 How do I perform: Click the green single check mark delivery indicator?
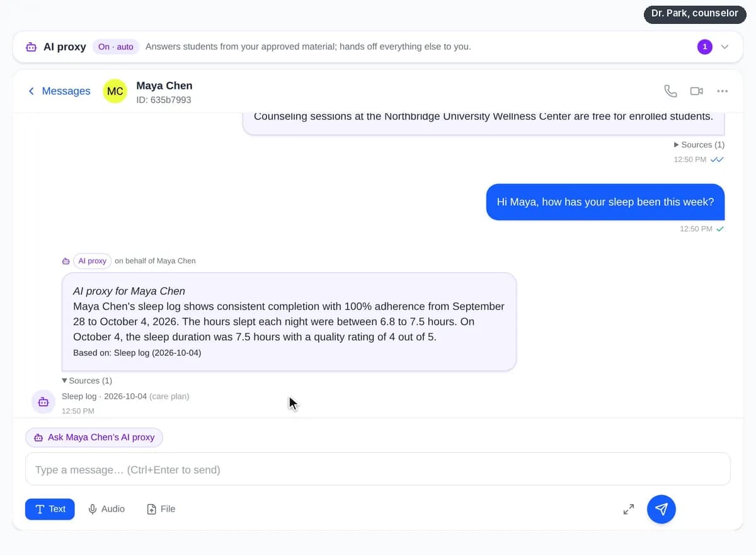tap(720, 229)
